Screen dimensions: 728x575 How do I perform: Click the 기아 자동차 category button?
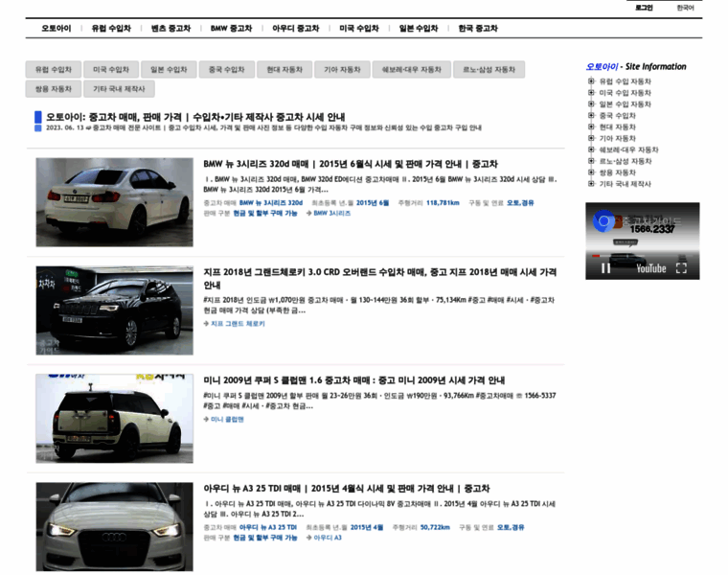pyautogui.click(x=342, y=70)
